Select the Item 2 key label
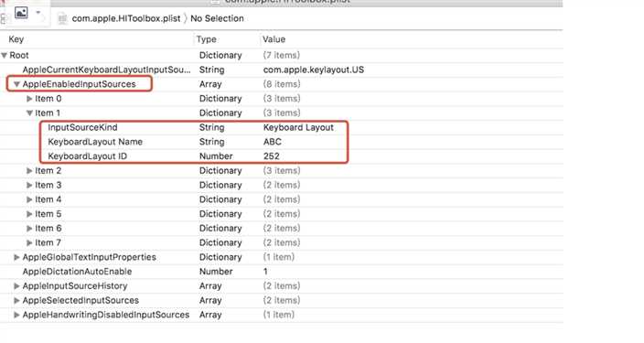Viewport: 644px width, 343px height. point(48,170)
